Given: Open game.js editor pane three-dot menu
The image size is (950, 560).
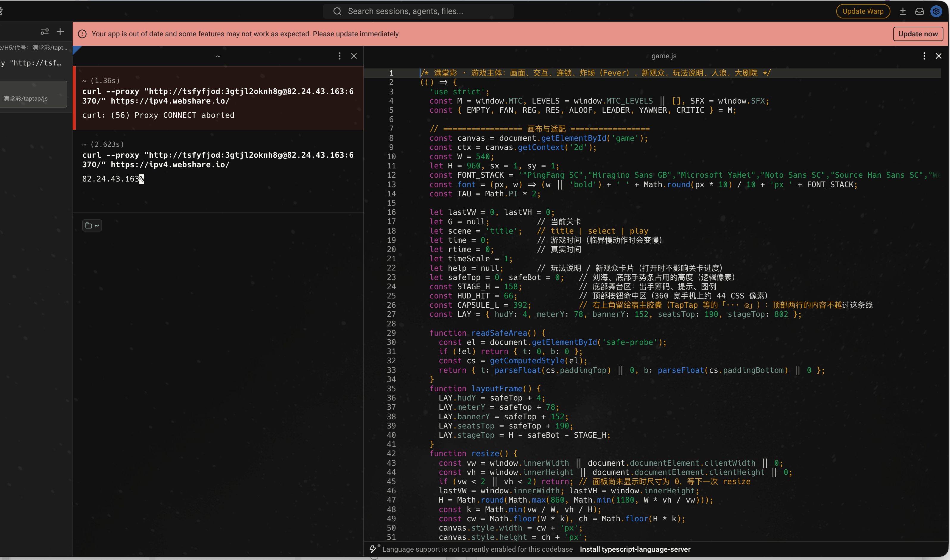Looking at the screenshot, I should pyautogui.click(x=924, y=56).
